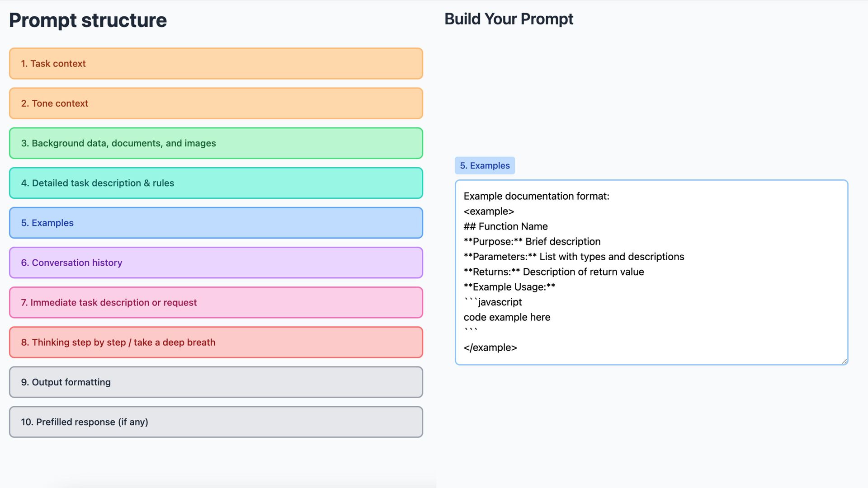
Task: Click the opening <example> tag line
Action: point(489,211)
